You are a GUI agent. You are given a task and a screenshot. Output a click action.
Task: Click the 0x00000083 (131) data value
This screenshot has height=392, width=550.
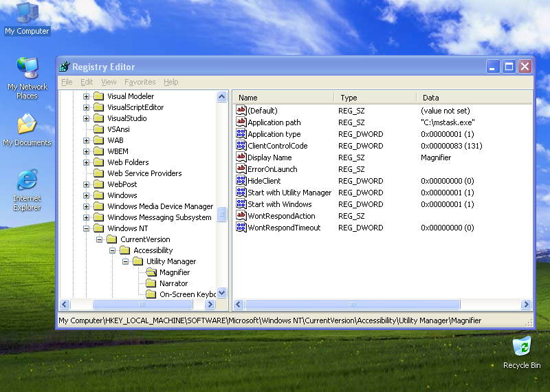click(x=452, y=146)
